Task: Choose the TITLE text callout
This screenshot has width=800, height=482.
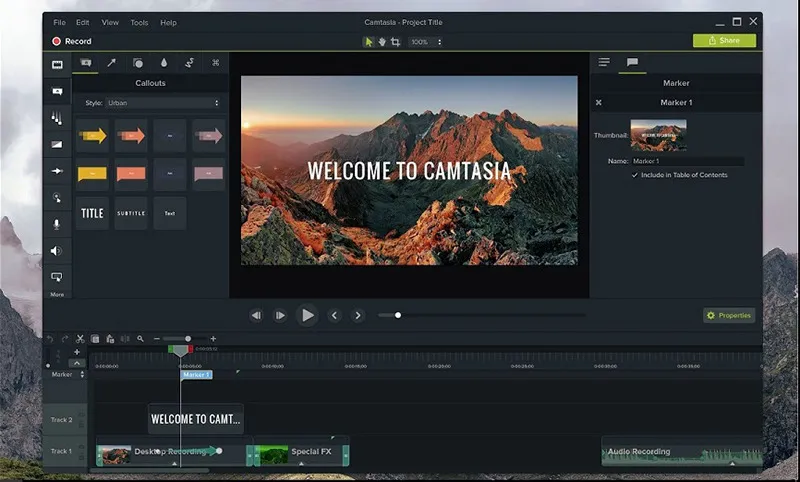Action: tap(92, 213)
